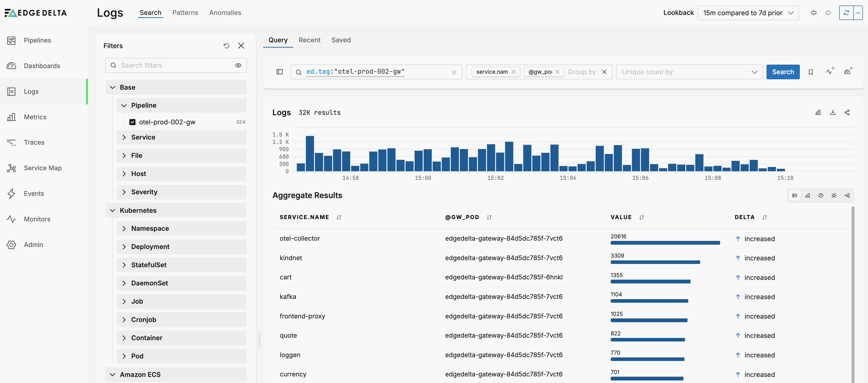Switch aggregate results to pie chart
This screenshot has height=383, width=868.
click(821, 196)
